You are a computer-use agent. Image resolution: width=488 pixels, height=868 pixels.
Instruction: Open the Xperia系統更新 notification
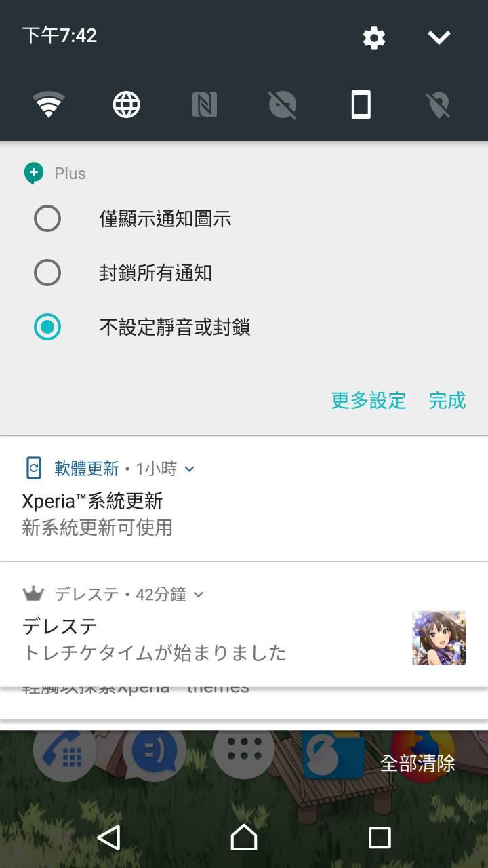[203, 513]
